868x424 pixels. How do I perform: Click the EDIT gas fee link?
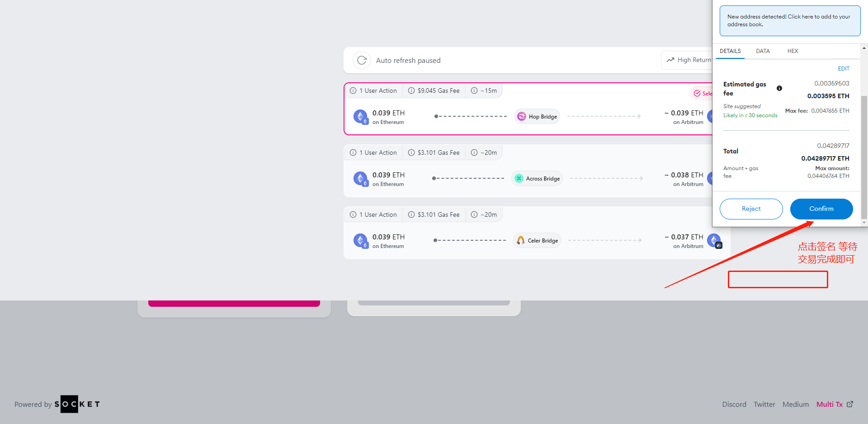tap(844, 69)
